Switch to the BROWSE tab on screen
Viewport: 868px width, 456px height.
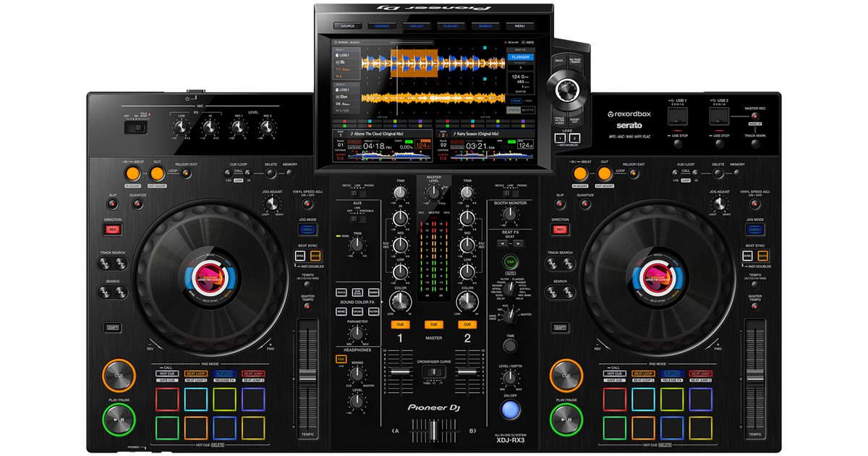pos(381,26)
